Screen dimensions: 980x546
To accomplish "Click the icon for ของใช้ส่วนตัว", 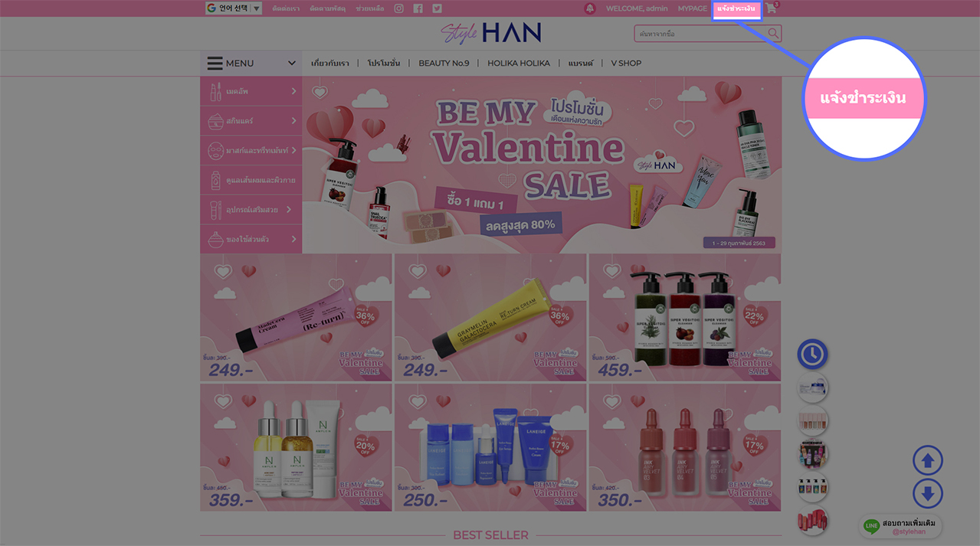I will pyautogui.click(x=215, y=239).
